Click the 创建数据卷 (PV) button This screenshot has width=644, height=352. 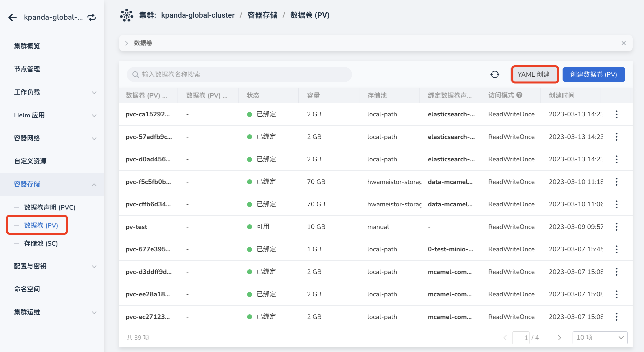594,74
